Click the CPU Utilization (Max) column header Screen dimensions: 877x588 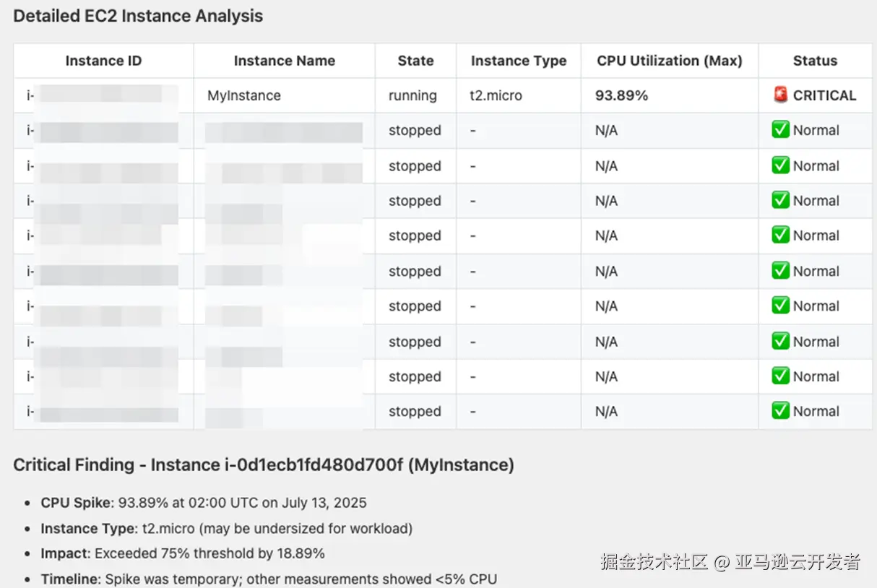pos(669,61)
